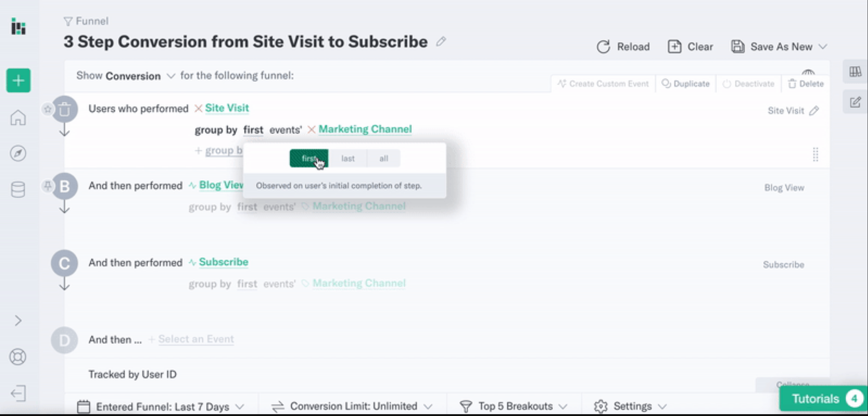
Task: Click the reload/refresh icon
Action: click(603, 46)
